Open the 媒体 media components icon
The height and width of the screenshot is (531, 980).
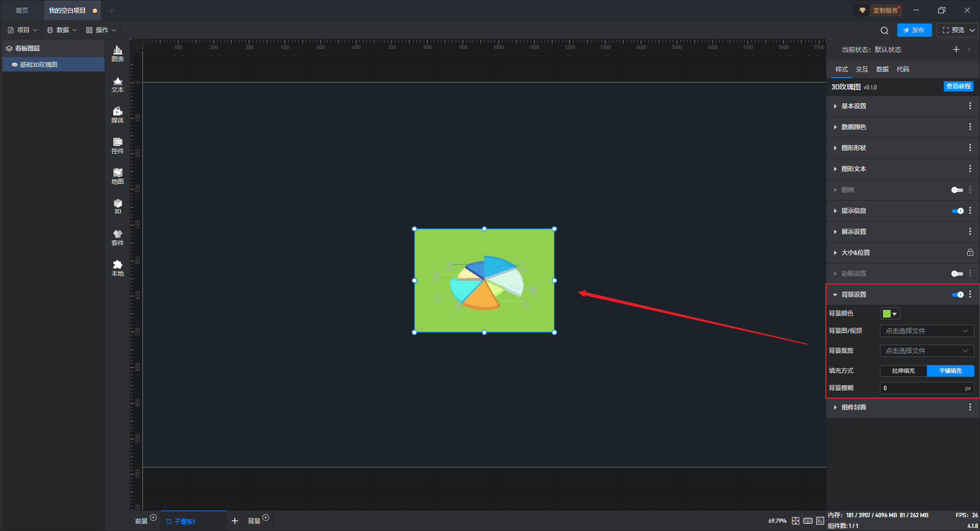point(117,115)
